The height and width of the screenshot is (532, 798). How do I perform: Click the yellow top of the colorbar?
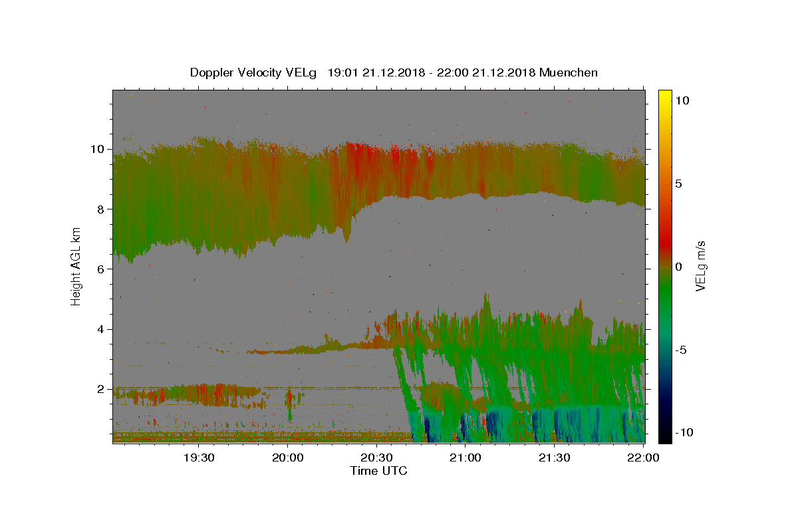(x=665, y=96)
